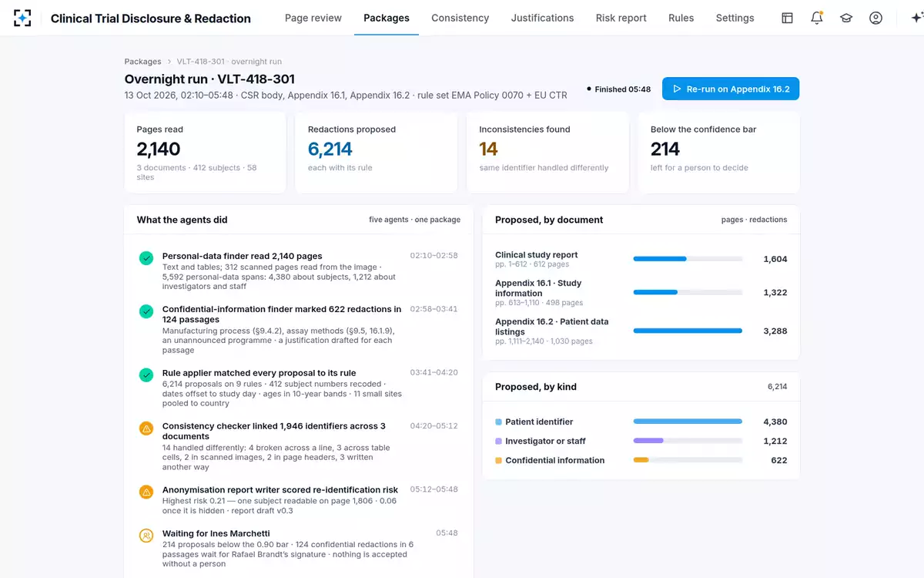Screen dimensions: 924x578
Task: Select Clinical study report document row
Action: (x=641, y=259)
